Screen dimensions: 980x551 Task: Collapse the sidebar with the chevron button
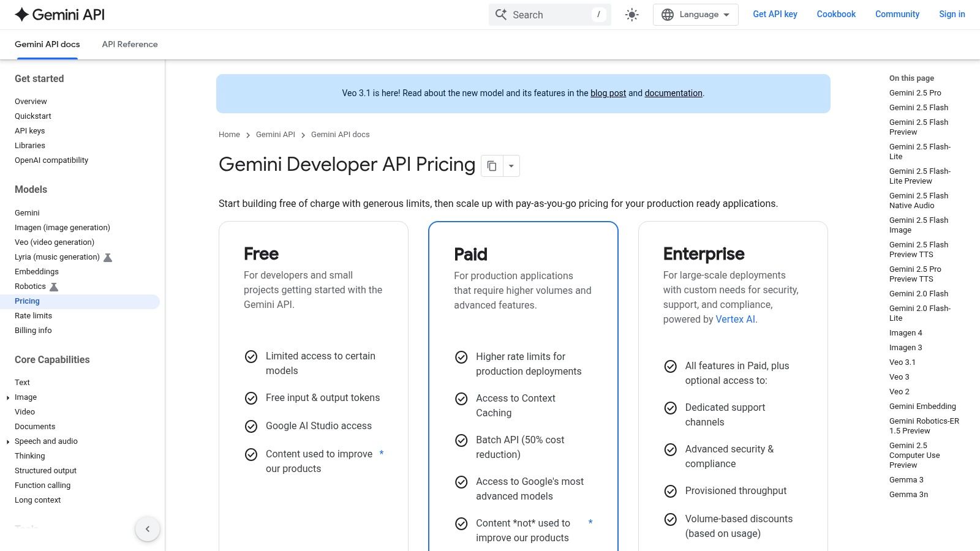(x=148, y=528)
